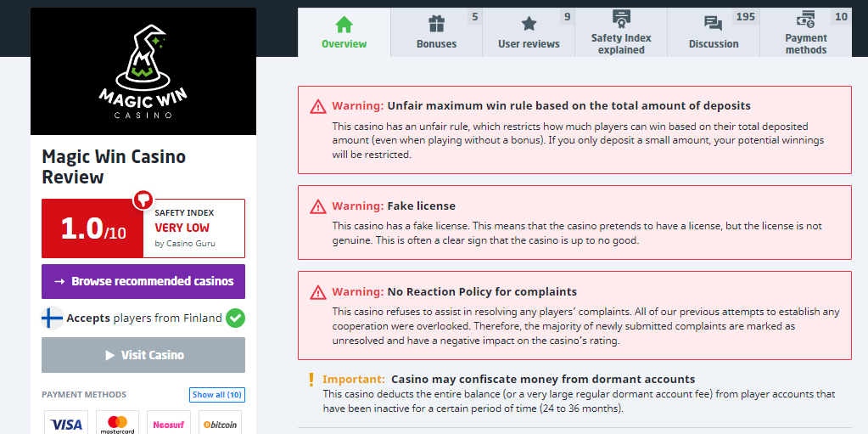Click the green accepted checkmark icon
The image size is (868, 434).
[x=236, y=318]
